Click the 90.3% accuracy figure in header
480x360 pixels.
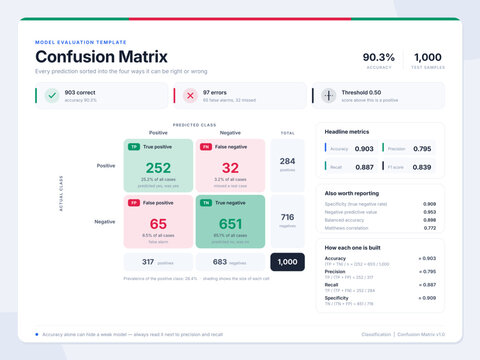coord(379,57)
